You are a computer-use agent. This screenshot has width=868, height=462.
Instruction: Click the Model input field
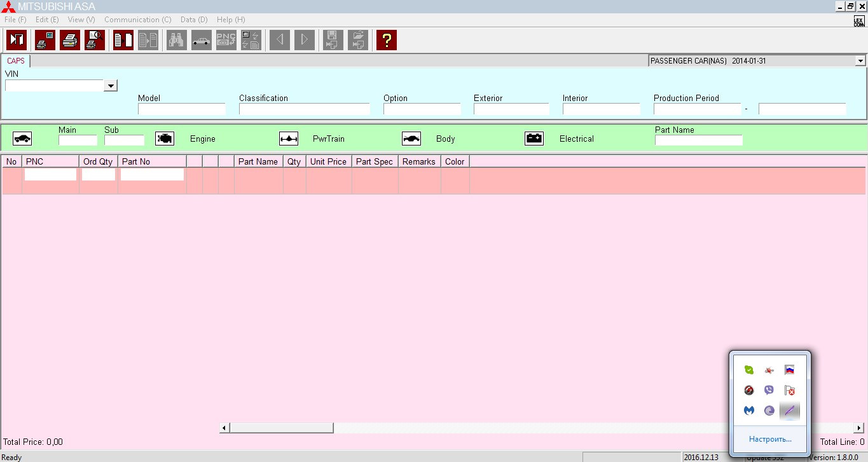coord(182,109)
